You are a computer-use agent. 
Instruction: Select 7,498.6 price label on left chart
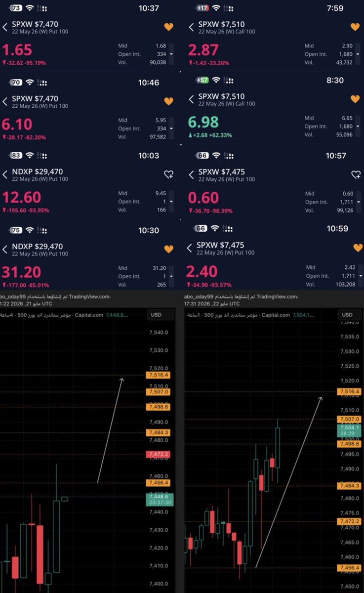click(x=158, y=407)
